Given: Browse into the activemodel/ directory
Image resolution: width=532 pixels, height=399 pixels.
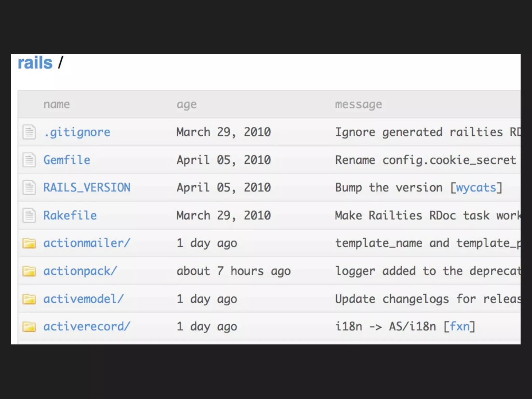Looking at the screenshot, I should [83, 299].
